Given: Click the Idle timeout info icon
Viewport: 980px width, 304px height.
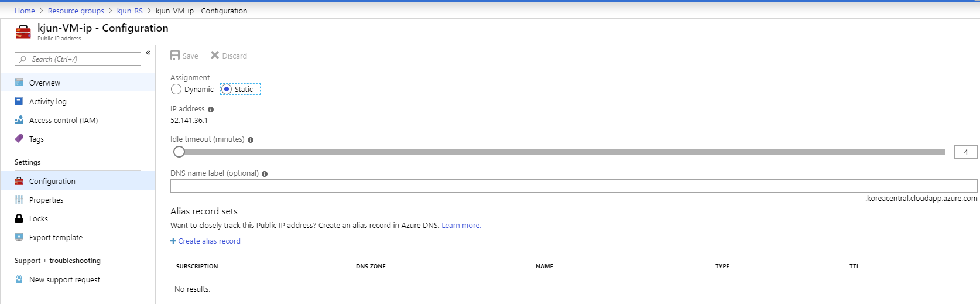Looking at the screenshot, I should pyautogui.click(x=251, y=140).
